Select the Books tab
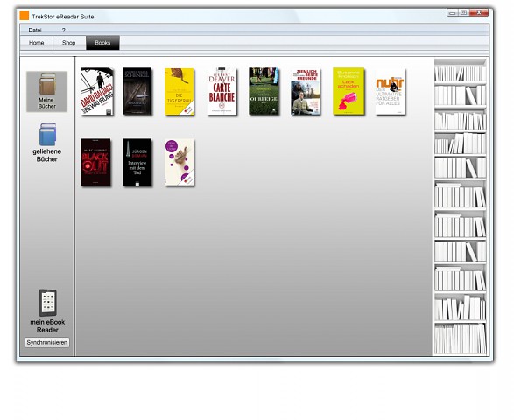This screenshot has height=420, width=514. point(102,43)
